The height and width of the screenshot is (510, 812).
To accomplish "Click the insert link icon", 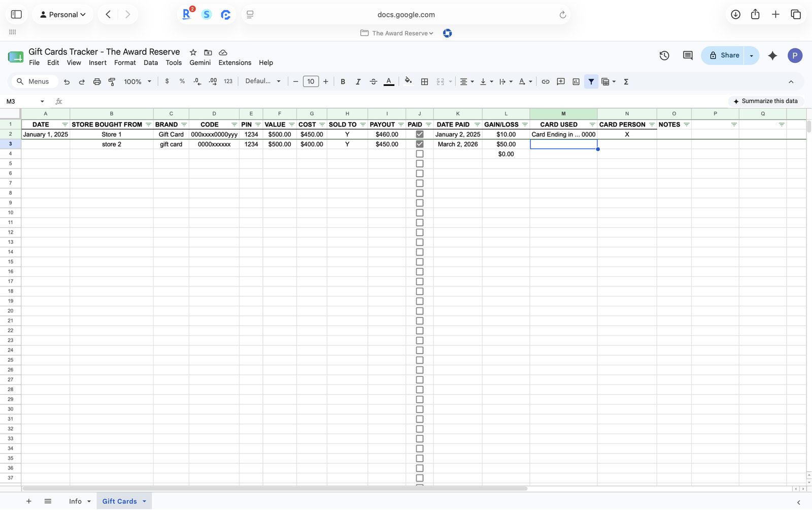I will tap(546, 82).
